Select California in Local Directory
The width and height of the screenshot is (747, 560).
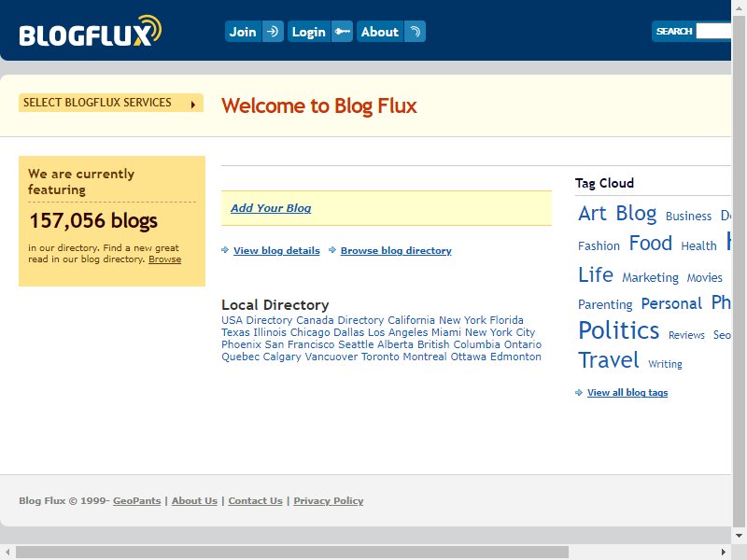tap(411, 320)
